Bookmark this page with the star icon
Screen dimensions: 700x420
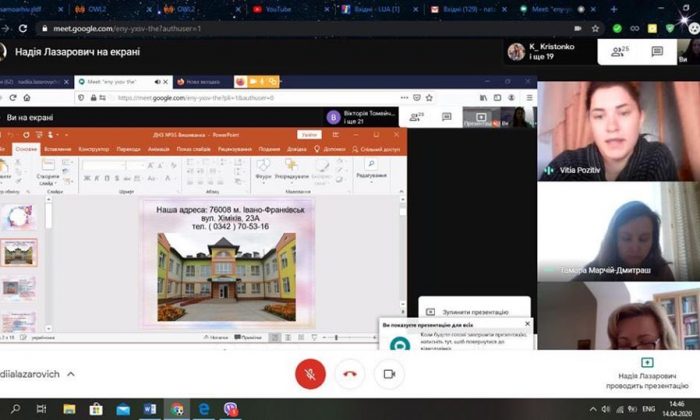click(x=595, y=29)
